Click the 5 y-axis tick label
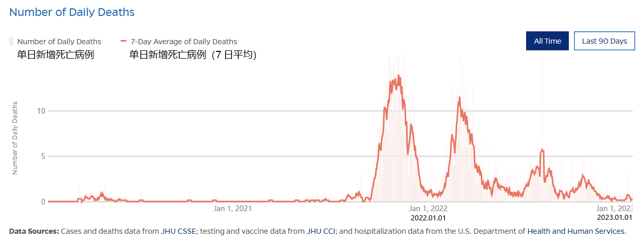The height and width of the screenshot is (243, 644). (43, 156)
